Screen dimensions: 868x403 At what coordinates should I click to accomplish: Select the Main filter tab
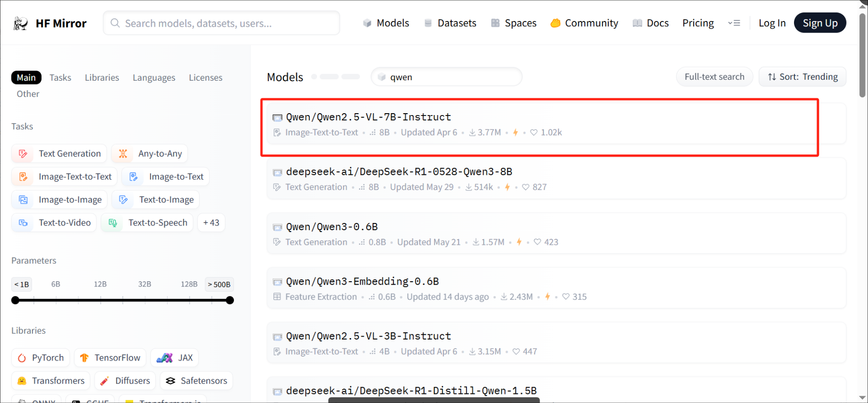[x=26, y=77]
